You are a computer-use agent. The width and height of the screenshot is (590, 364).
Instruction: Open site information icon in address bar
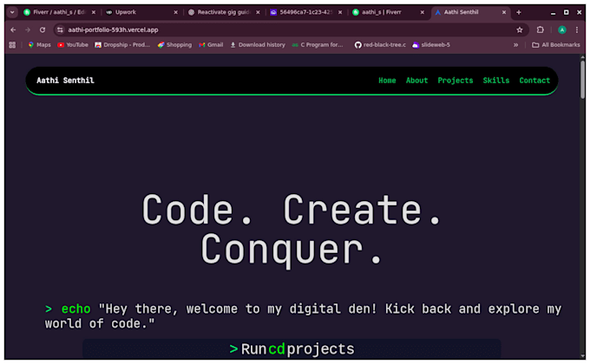click(60, 29)
